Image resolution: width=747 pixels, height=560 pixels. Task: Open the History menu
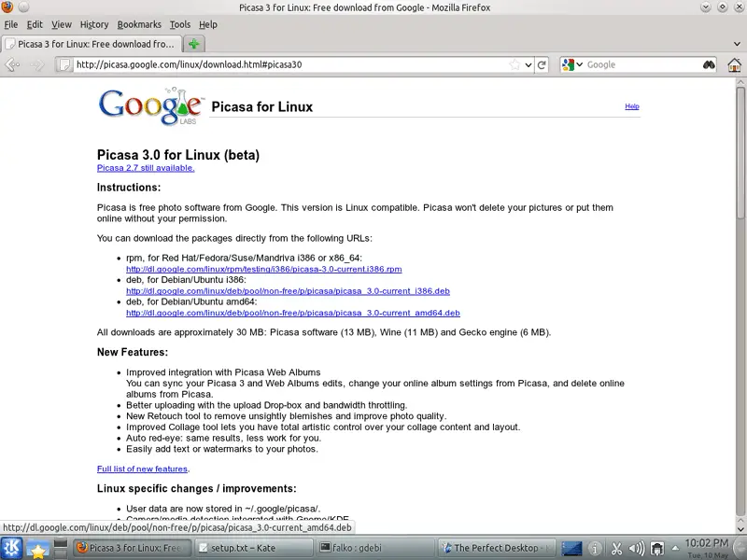[x=94, y=25]
